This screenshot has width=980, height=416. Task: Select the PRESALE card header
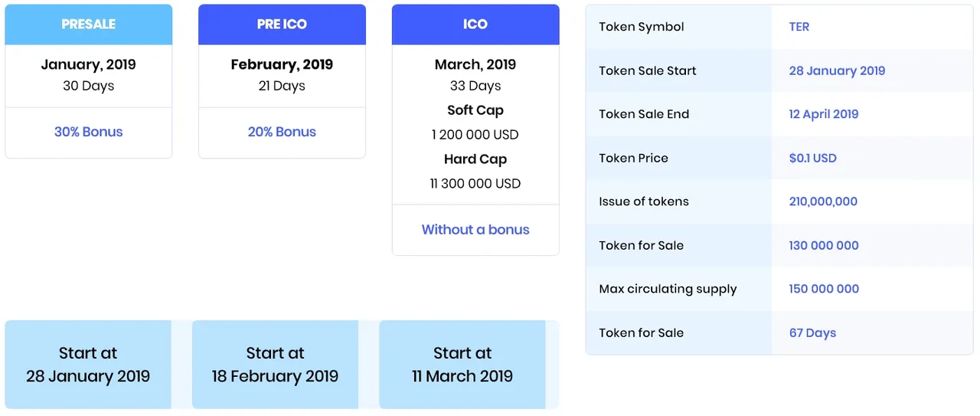click(89, 25)
